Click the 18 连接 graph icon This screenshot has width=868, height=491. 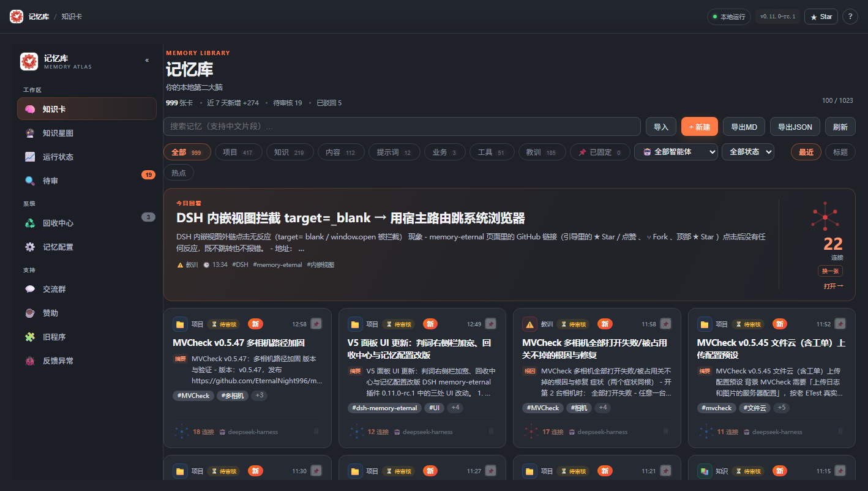182,432
